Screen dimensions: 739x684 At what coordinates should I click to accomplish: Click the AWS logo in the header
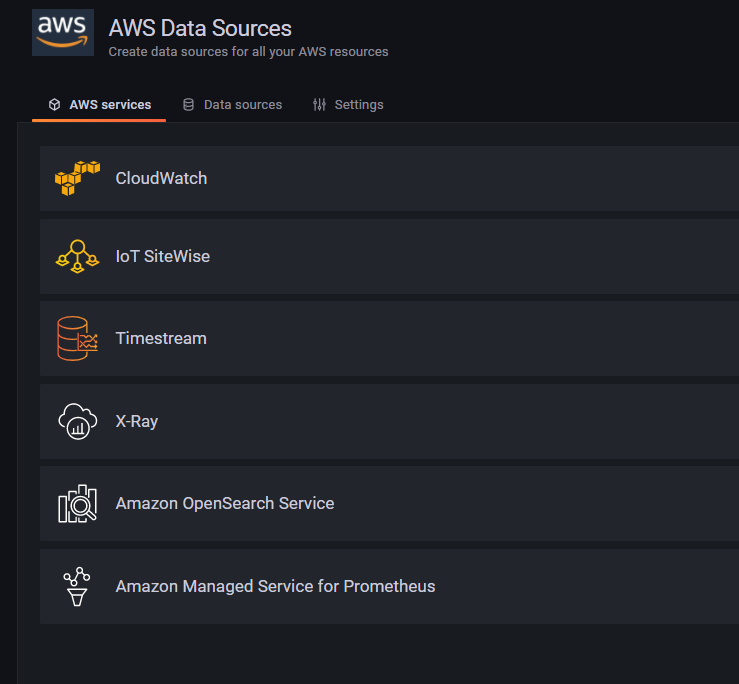click(63, 33)
